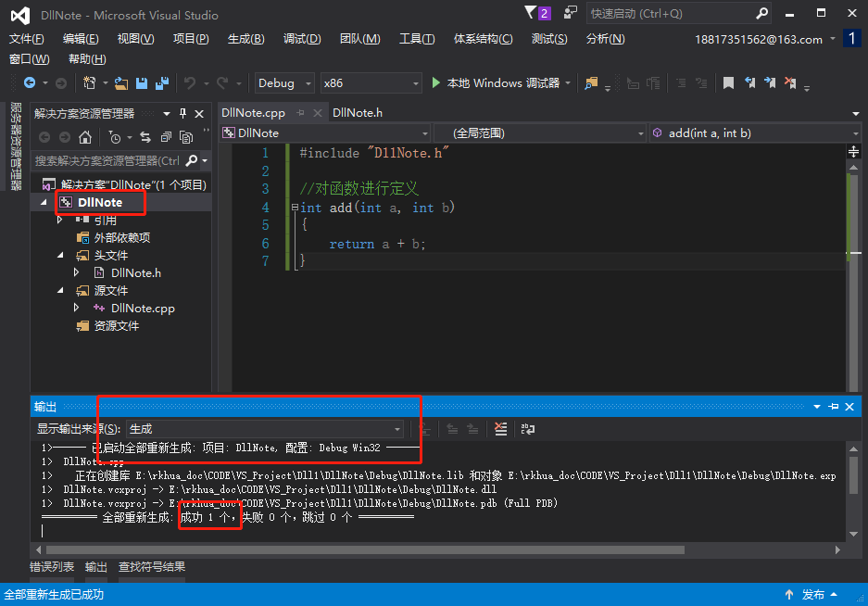The height and width of the screenshot is (606, 868).
Task: Click the output horizontal scrollbar
Action: [x=365, y=550]
